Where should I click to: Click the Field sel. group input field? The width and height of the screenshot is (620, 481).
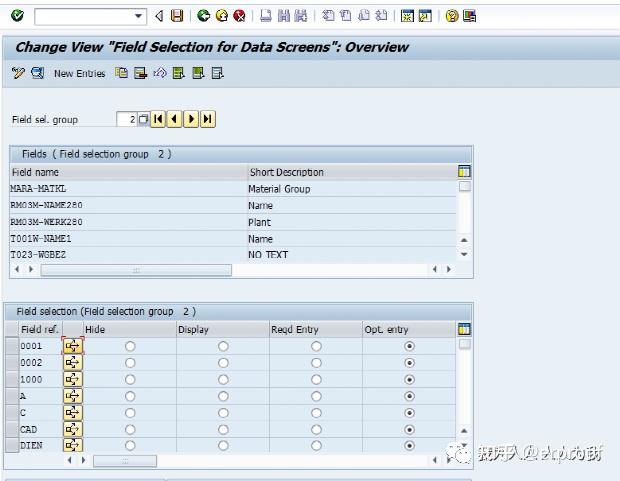[127, 119]
